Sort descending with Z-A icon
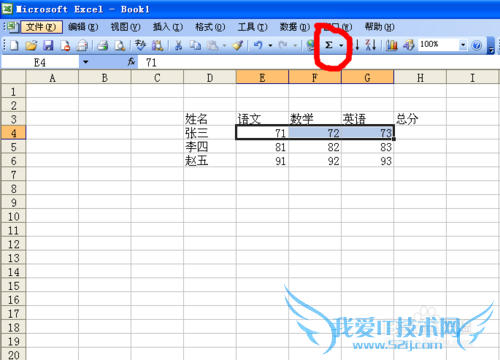 371,45
